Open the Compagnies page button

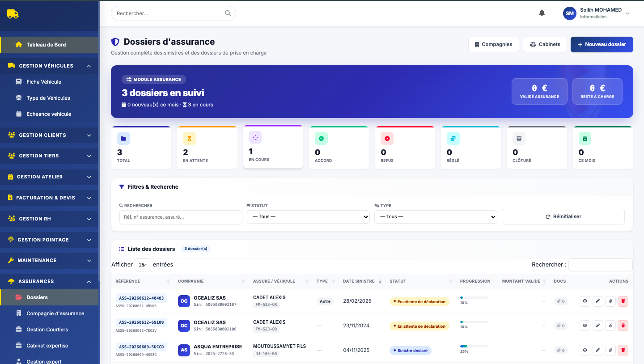pos(494,45)
